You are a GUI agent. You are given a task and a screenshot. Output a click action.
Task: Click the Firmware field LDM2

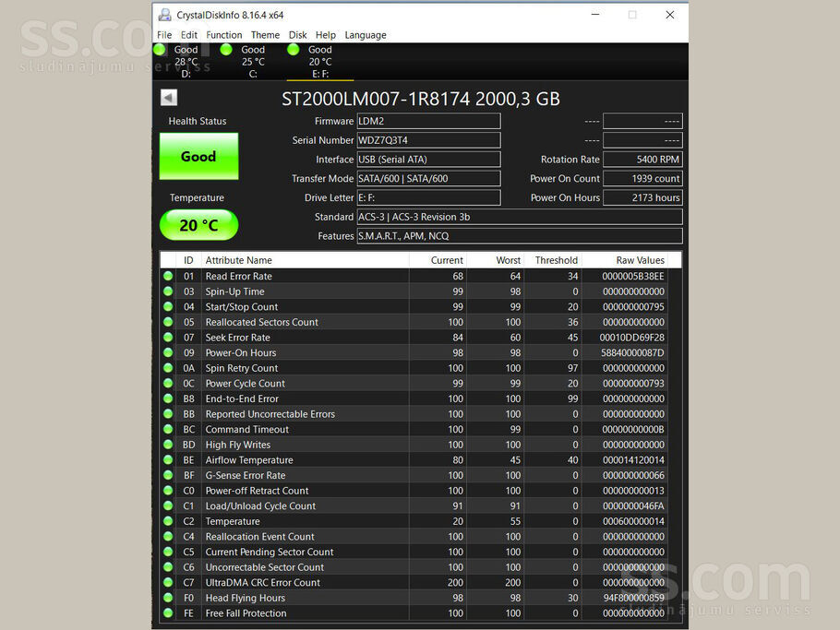coord(428,121)
